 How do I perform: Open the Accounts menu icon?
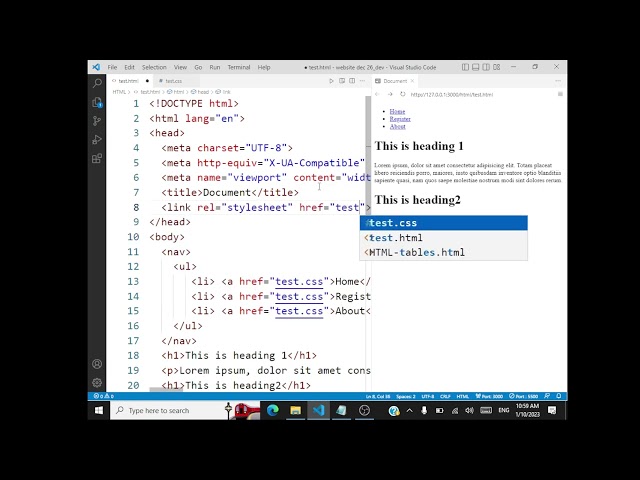tap(97, 364)
